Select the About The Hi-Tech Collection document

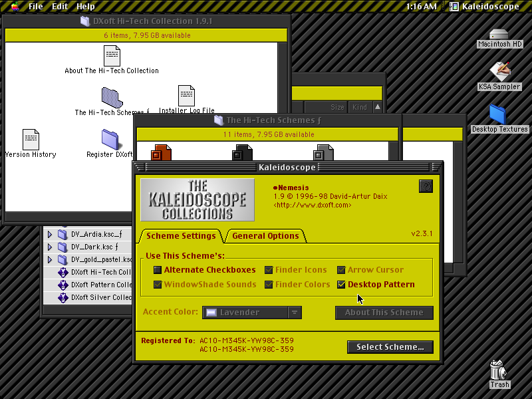(112, 56)
